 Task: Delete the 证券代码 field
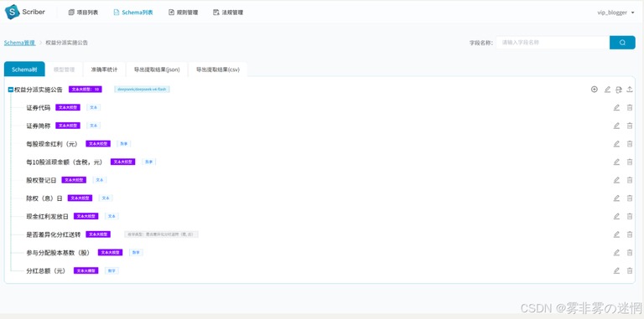[630, 107]
